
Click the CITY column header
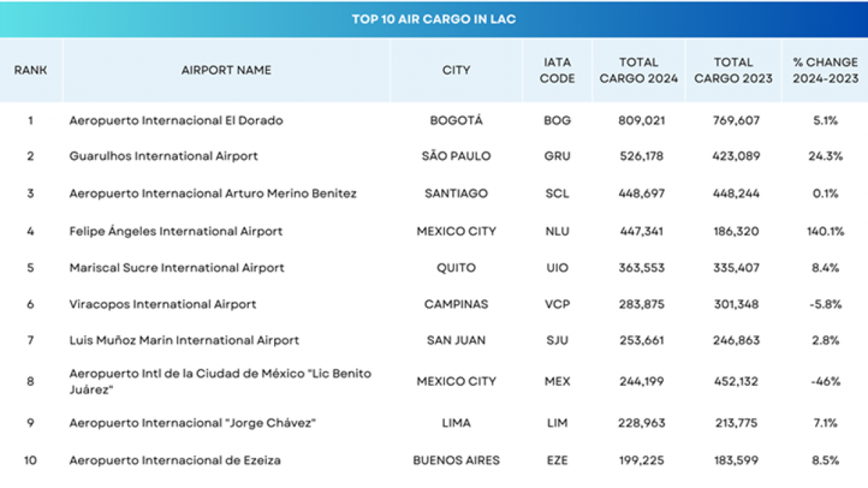pyautogui.click(x=456, y=70)
